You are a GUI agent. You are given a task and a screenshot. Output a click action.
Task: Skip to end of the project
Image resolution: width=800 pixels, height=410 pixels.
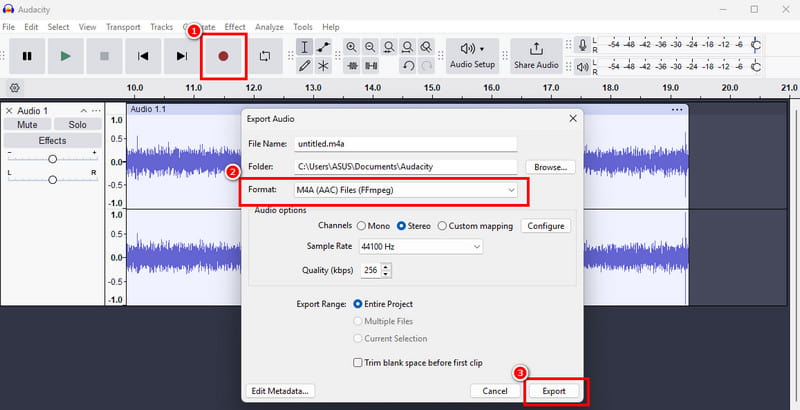pyautogui.click(x=182, y=56)
